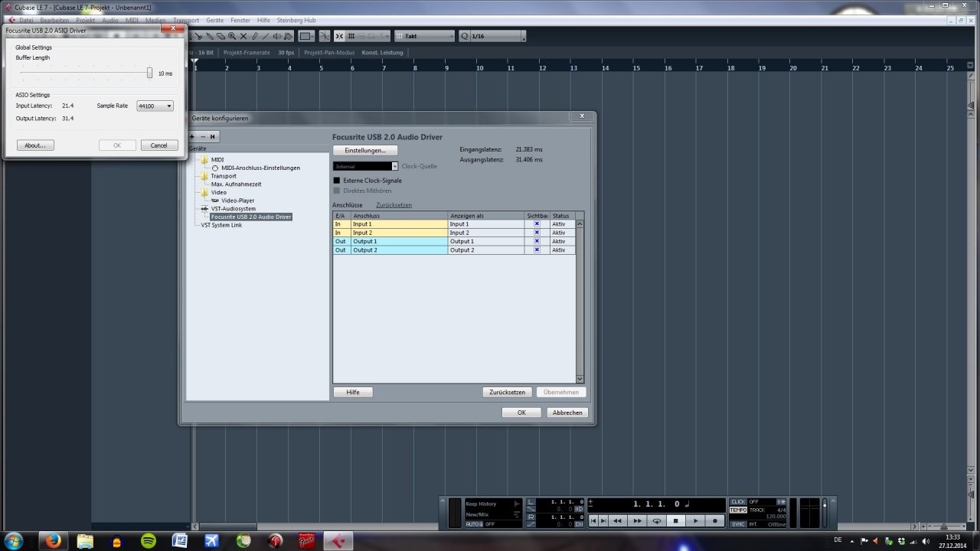The image size is (980, 551).
Task: Open the Keep History record mode menu
Action: click(x=493, y=504)
